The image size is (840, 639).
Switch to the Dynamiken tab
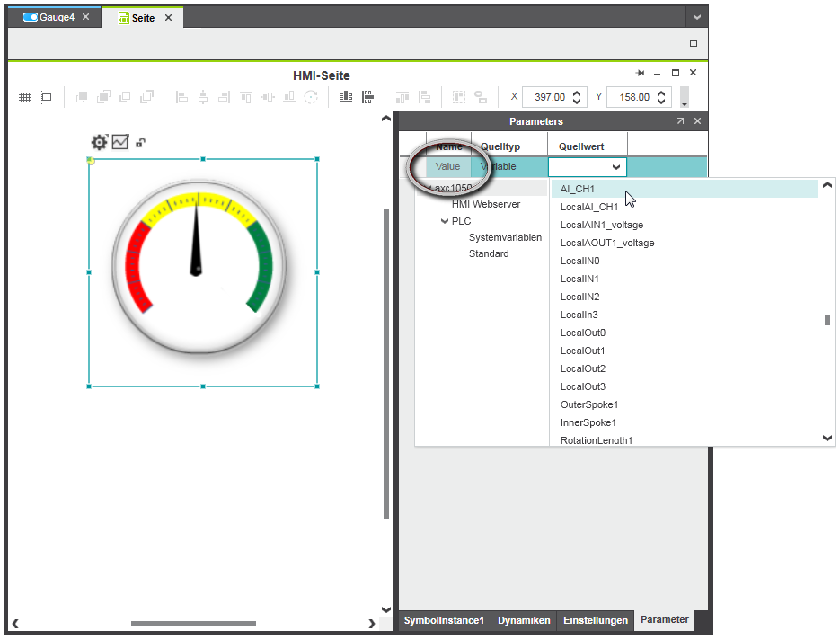(523, 620)
